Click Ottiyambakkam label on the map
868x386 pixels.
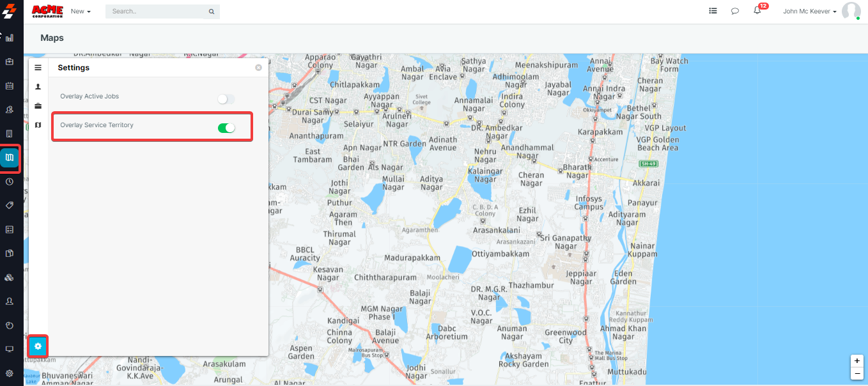click(x=500, y=254)
